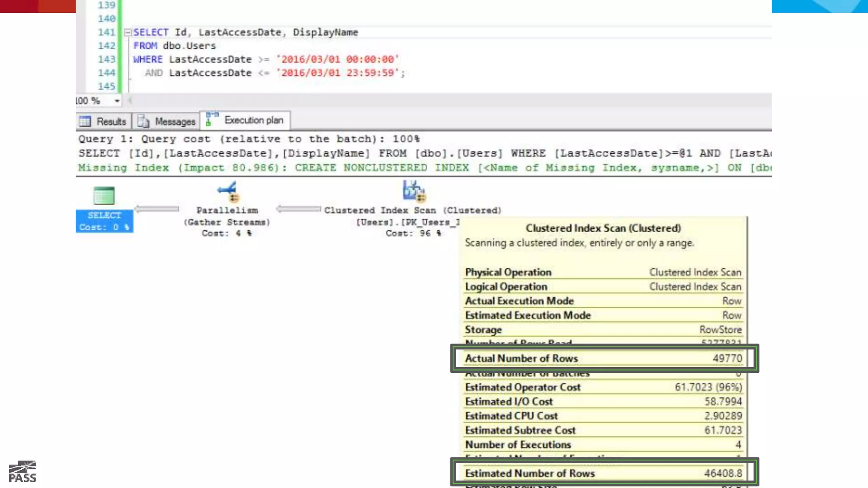Click the arrow between Parallelism and SELECT

click(x=157, y=209)
